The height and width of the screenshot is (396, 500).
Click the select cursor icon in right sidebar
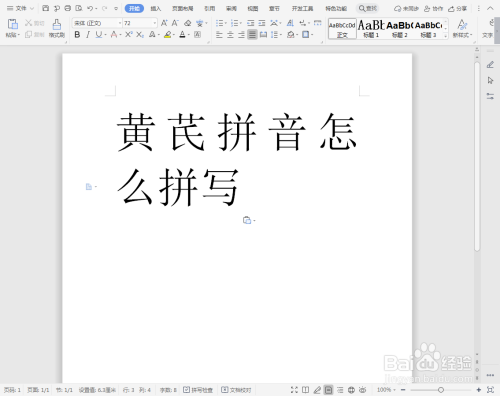pos(490,80)
